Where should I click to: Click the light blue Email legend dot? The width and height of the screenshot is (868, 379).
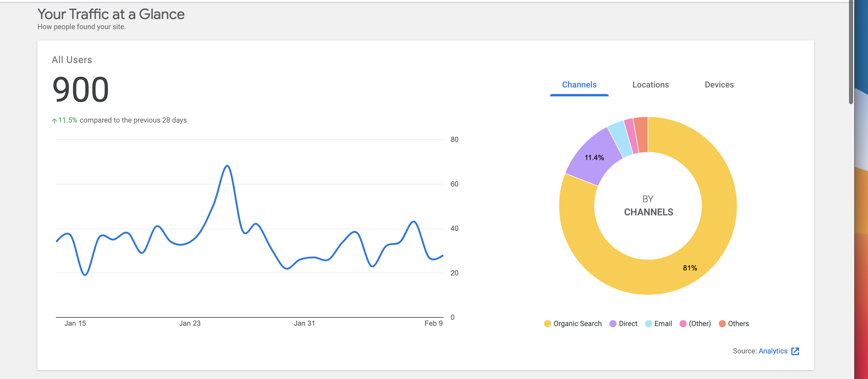(x=649, y=323)
